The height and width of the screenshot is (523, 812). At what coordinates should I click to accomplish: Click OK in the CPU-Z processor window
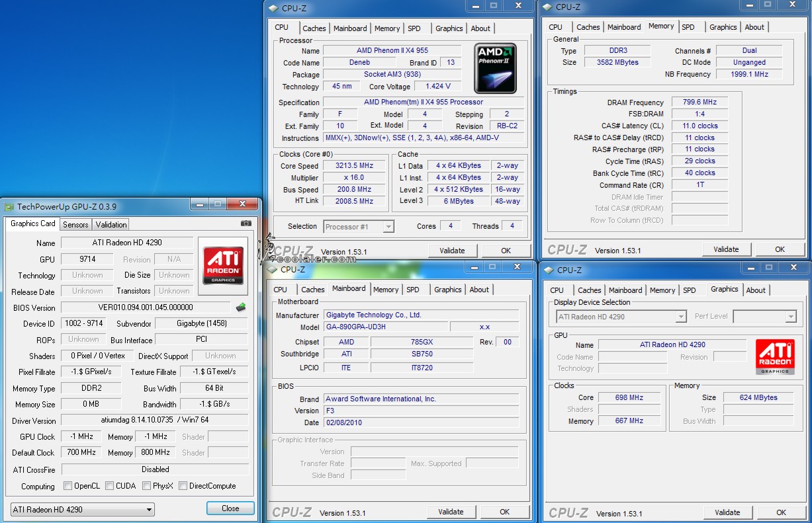506,251
